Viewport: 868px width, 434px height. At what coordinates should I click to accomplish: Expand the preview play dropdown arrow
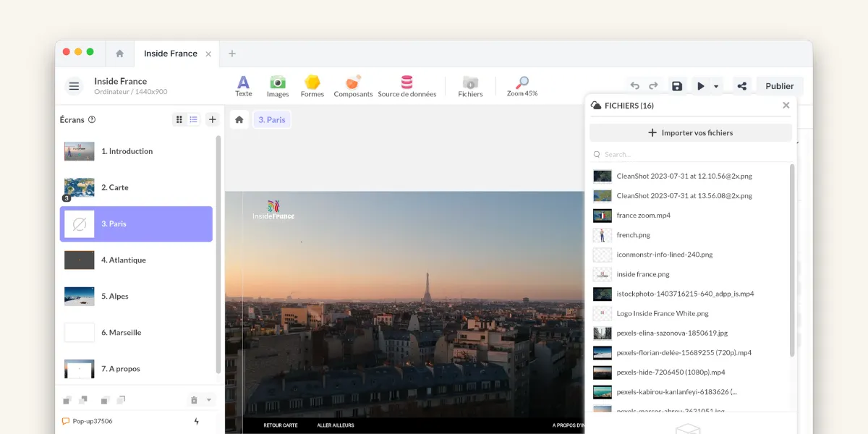[x=716, y=86]
